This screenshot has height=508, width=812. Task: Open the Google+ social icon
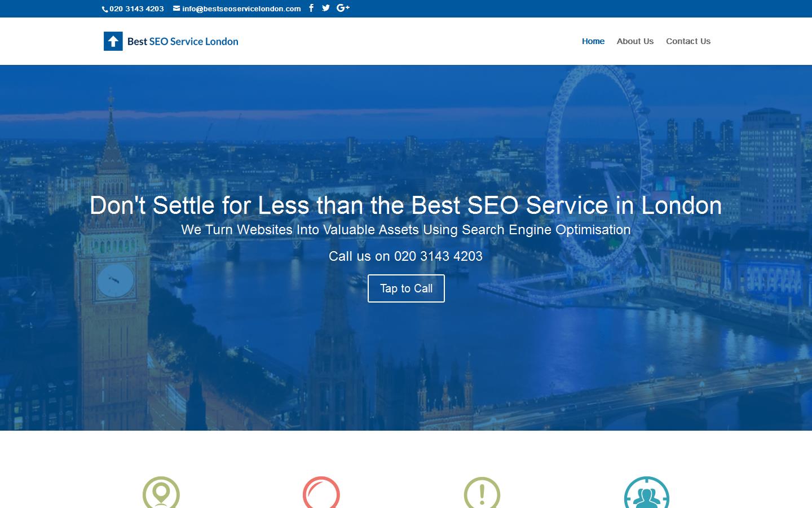click(343, 8)
